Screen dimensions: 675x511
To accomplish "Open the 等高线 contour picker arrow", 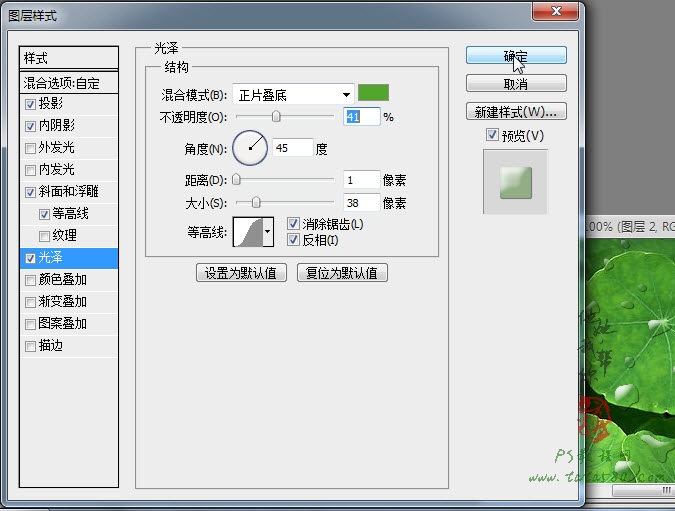I will (x=268, y=232).
